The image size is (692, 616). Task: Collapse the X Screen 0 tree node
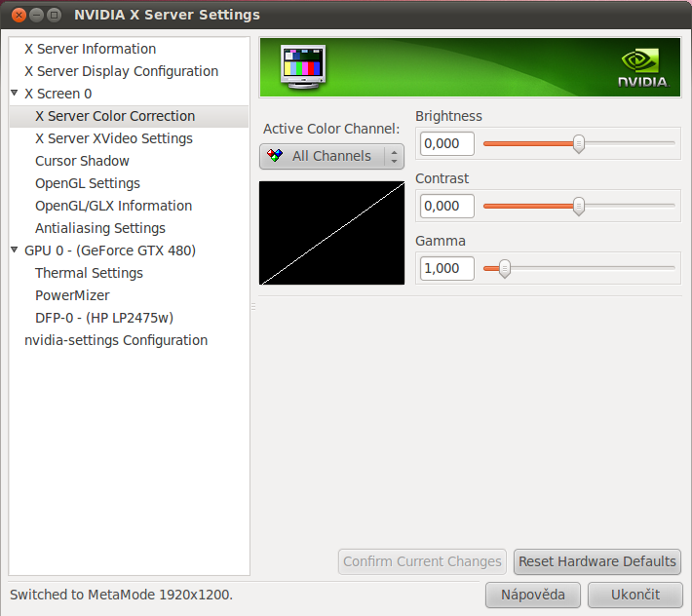pos(15,94)
